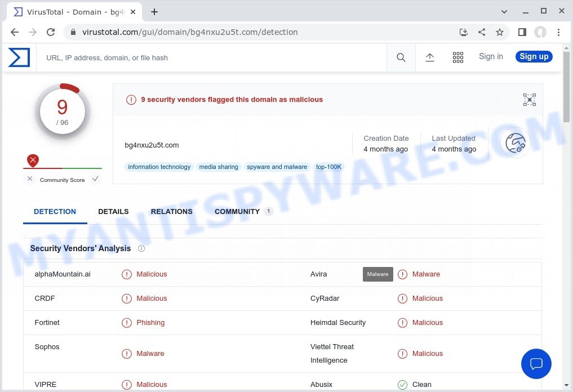This screenshot has width=573, height=392.
Task: Switch to the DETECTION tab
Action: pyautogui.click(x=55, y=212)
